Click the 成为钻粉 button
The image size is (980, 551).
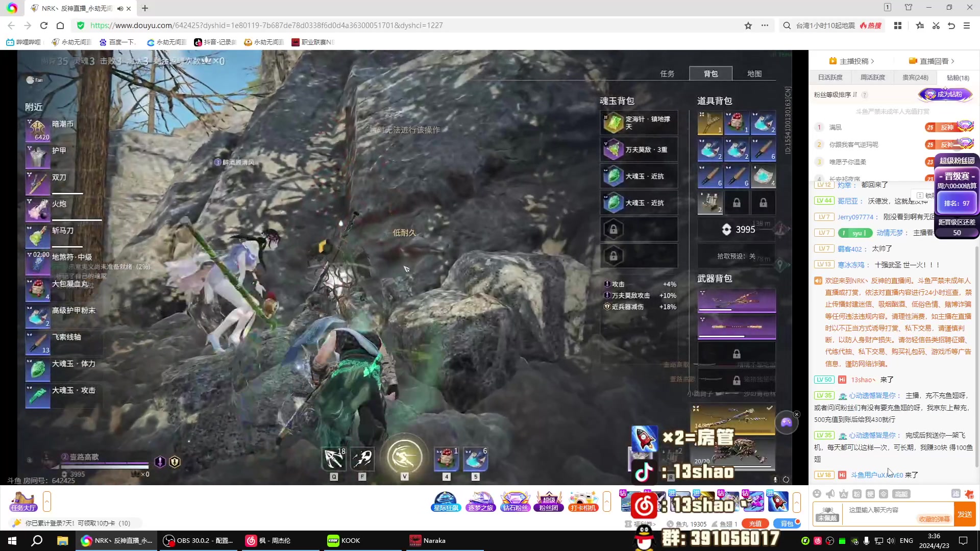945,94
